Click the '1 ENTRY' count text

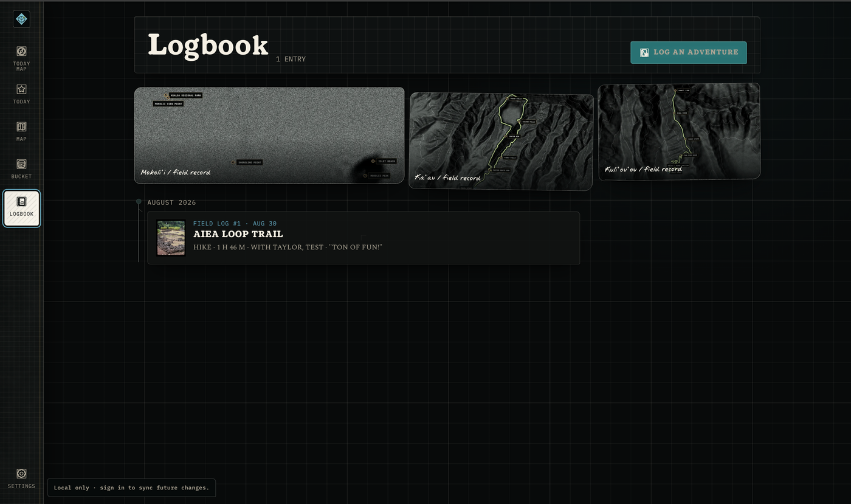click(291, 59)
